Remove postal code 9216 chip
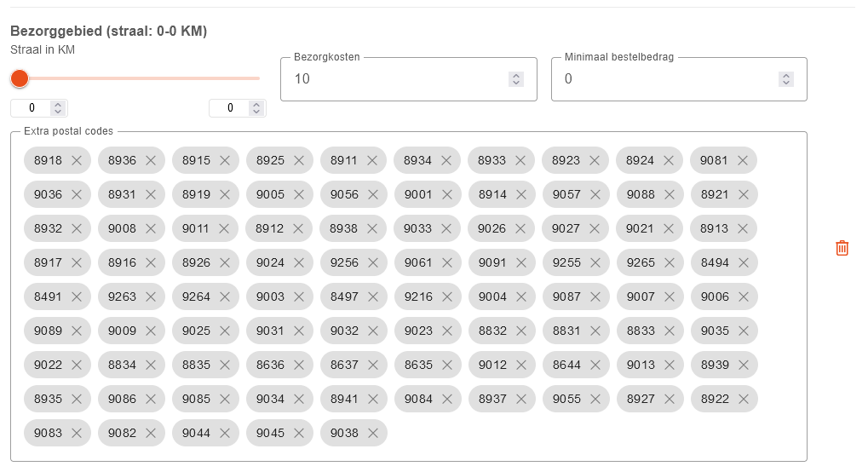Image resolution: width=868 pixels, height=472 pixels. 447,297
